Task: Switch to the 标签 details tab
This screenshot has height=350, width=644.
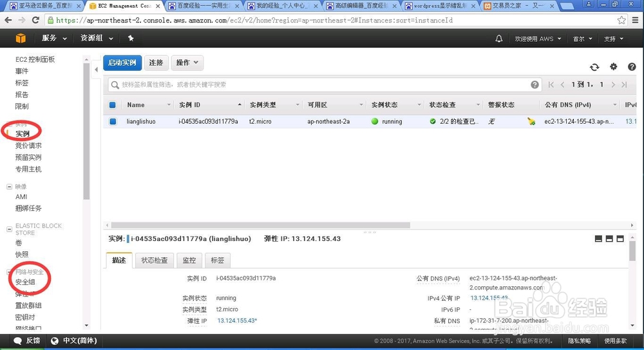Action: [x=218, y=260]
